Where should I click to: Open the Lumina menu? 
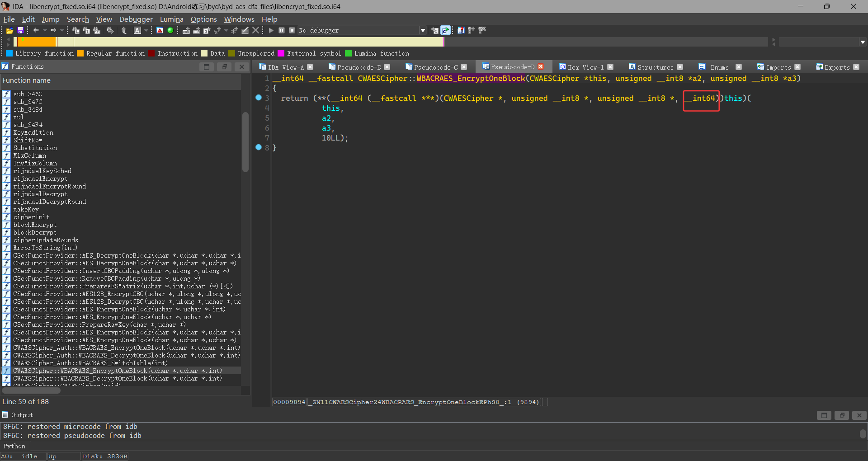(x=172, y=19)
